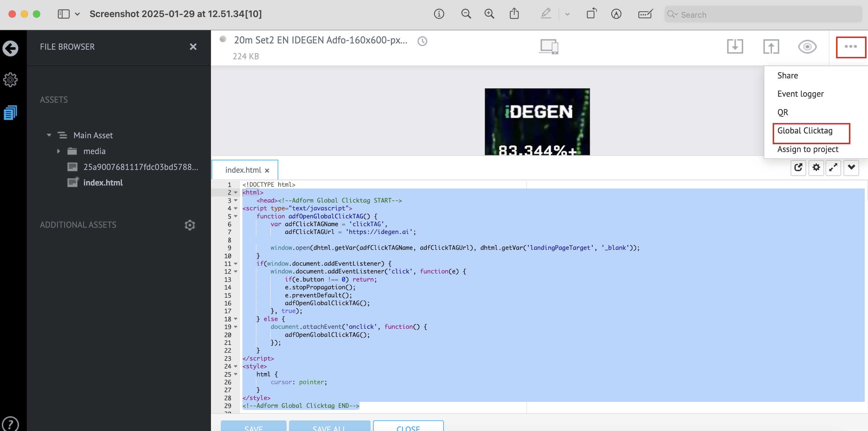Viewport: 868px width, 431px height.
Task: Fold code at line 11 if statement
Action: tap(235, 264)
